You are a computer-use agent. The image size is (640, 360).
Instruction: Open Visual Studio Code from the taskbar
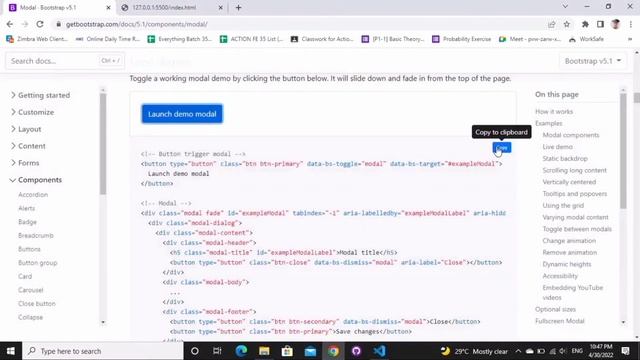tap(379, 351)
